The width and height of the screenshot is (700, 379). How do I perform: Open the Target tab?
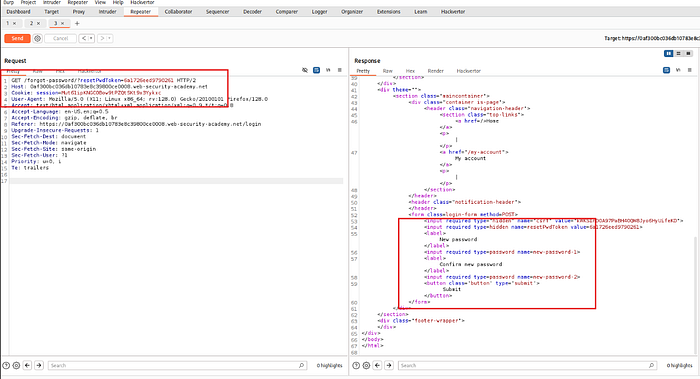[x=51, y=12]
